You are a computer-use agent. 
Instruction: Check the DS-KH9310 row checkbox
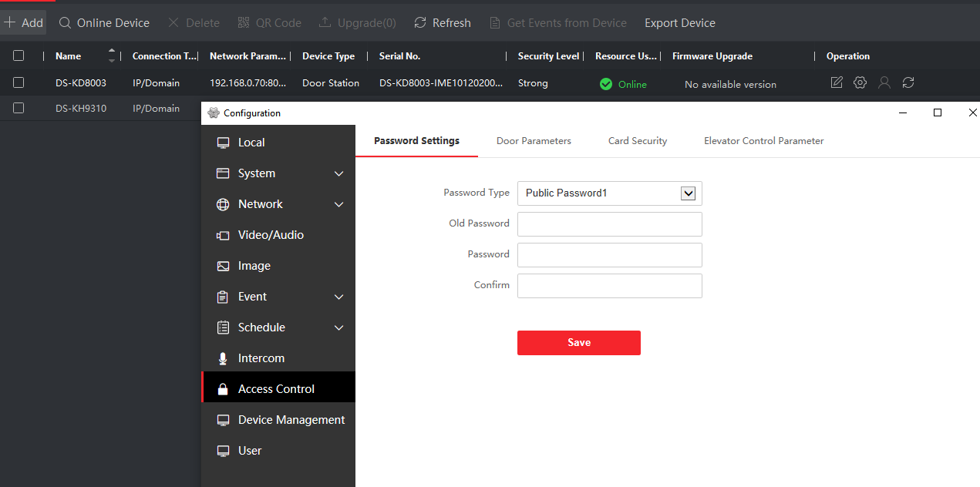click(x=19, y=108)
